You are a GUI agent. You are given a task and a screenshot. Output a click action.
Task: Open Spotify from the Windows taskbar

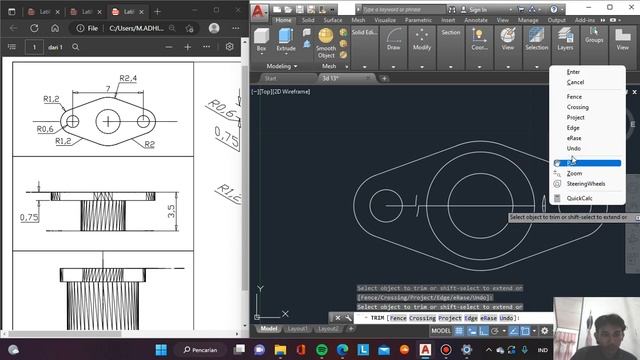322,350
